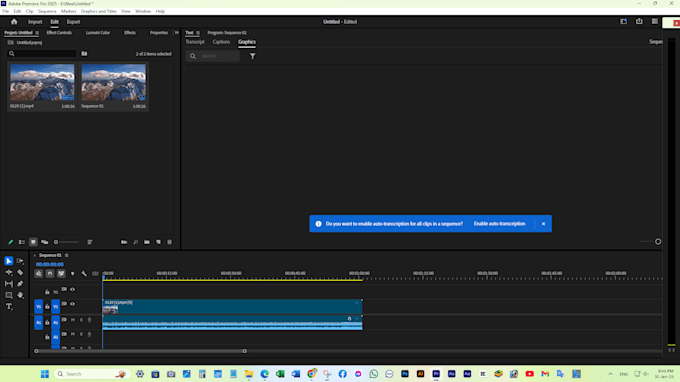Image resolution: width=680 pixels, height=382 pixels.
Task: Click the green pencil writable project icon
Action: (10, 242)
